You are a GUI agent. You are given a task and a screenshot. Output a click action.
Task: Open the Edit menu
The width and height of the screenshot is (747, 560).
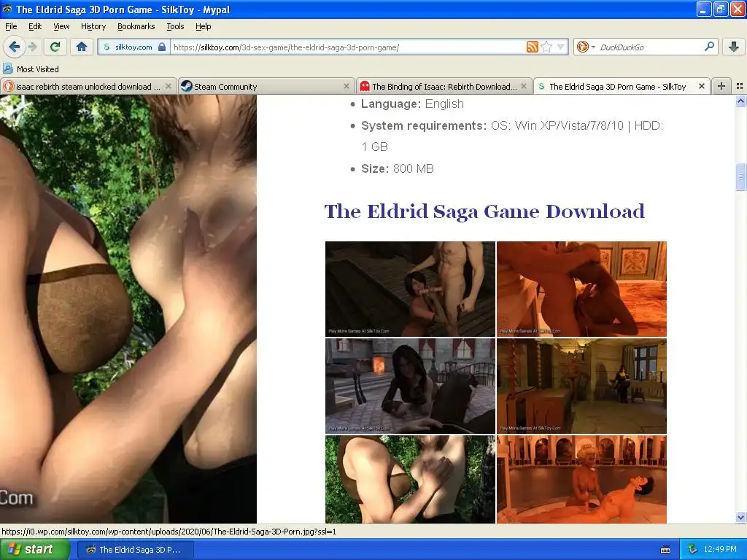click(x=35, y=26)
